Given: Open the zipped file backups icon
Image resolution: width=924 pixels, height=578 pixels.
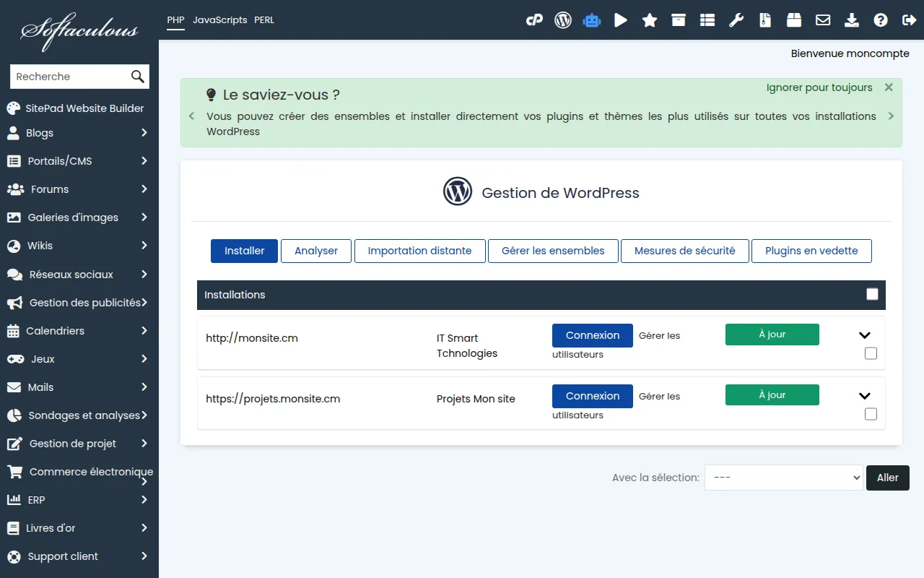Looking at the screenshot, I should (x=765, y=20).
